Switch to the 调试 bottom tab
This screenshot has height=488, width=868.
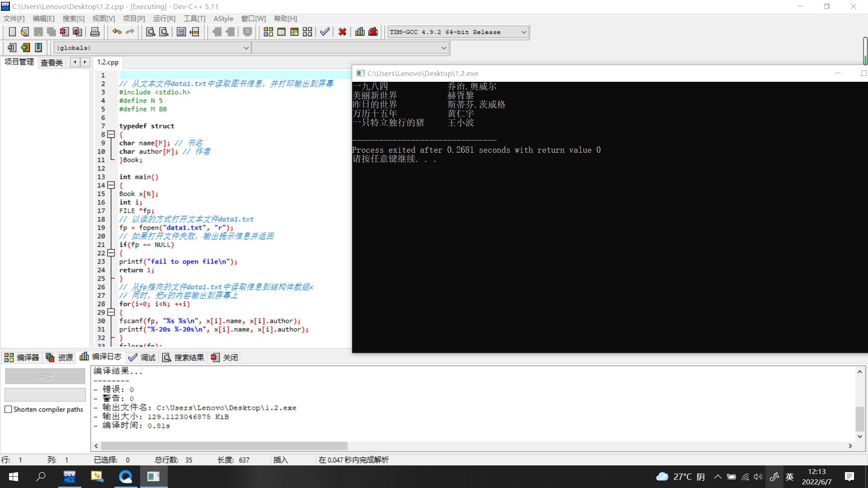point(142,357)
